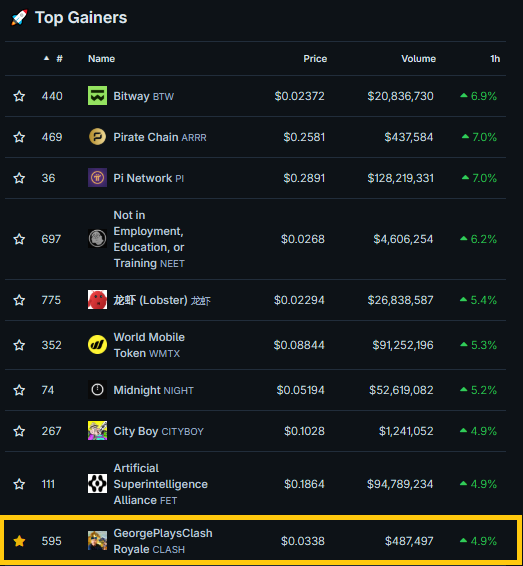523x566 pixels.
Task: Click Pi Network volume $128,219,331
Action: [x=400, y=178]
